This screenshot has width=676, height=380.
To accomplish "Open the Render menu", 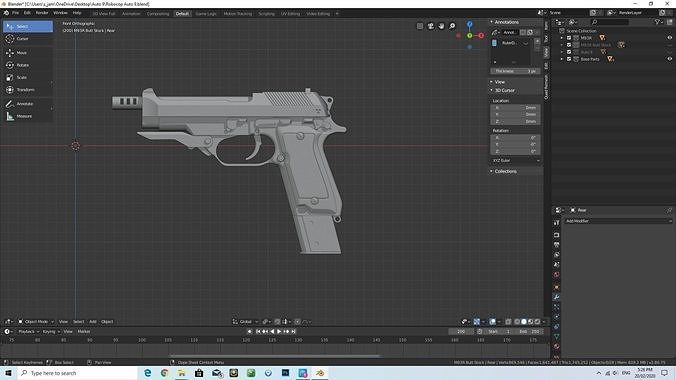I will [x=42, y=13].
